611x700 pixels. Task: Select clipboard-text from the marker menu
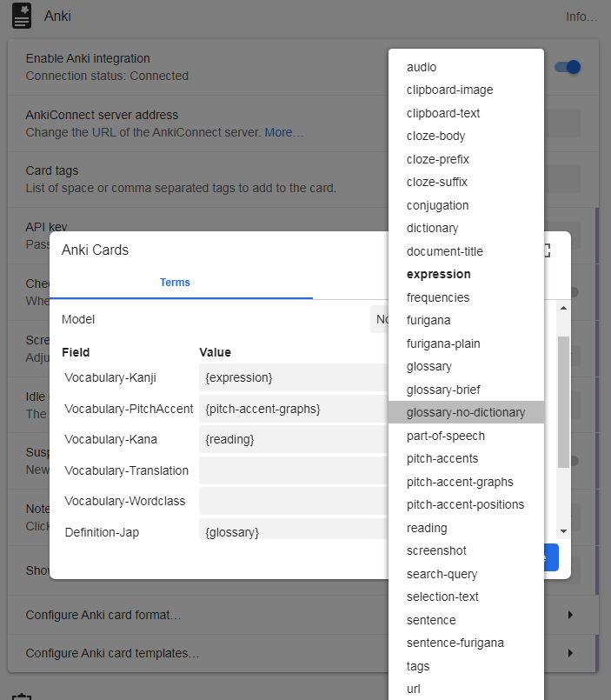coord(466,113)
